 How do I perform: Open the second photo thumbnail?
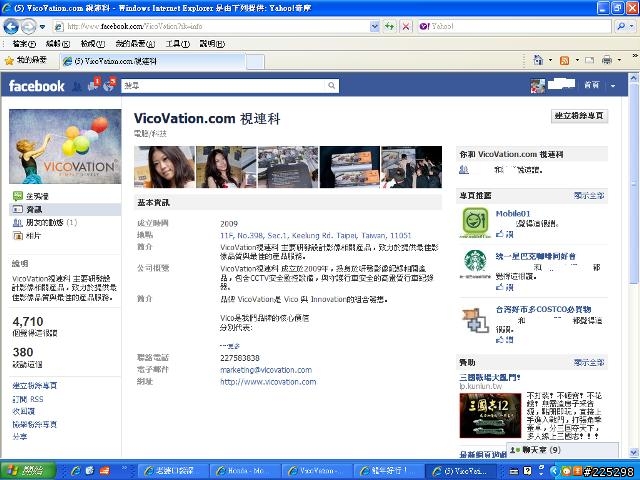(x=226, y=167)
